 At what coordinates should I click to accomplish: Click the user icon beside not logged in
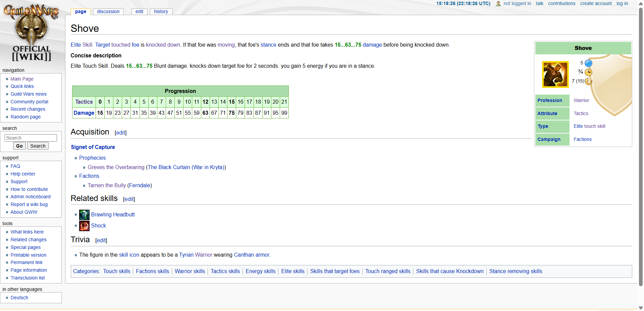click(498, 4)
